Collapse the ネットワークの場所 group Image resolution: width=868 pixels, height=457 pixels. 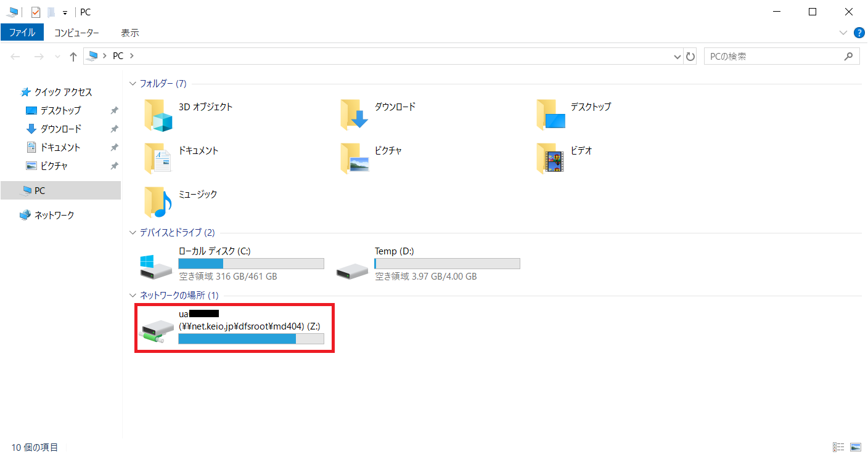click(x=133, y=296)
